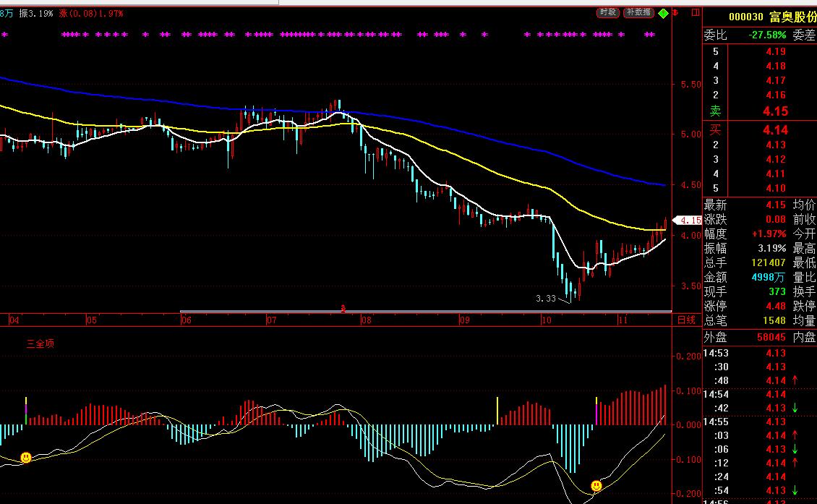The height and width of the screenshot is (504, 817).
Task: Click the :06 tick's green down arrow
Action: (795, 449)
